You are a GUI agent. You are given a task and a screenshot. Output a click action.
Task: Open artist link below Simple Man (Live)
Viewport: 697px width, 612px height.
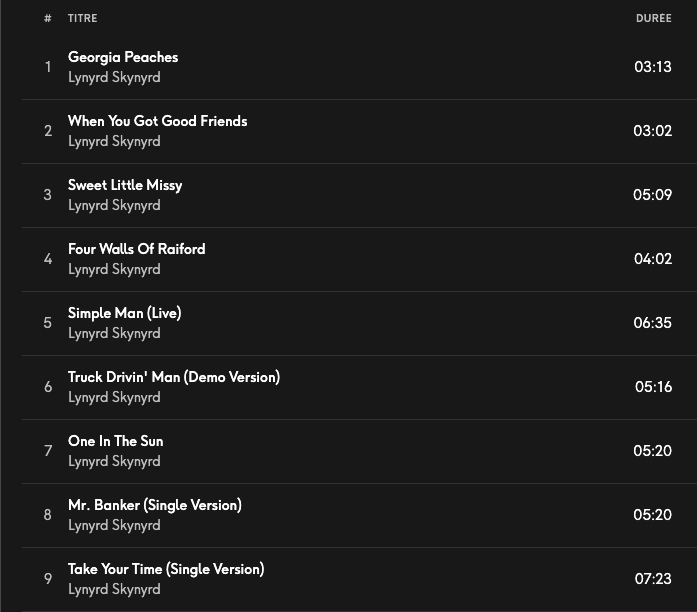pyautogui.click(x=114, y=333)
